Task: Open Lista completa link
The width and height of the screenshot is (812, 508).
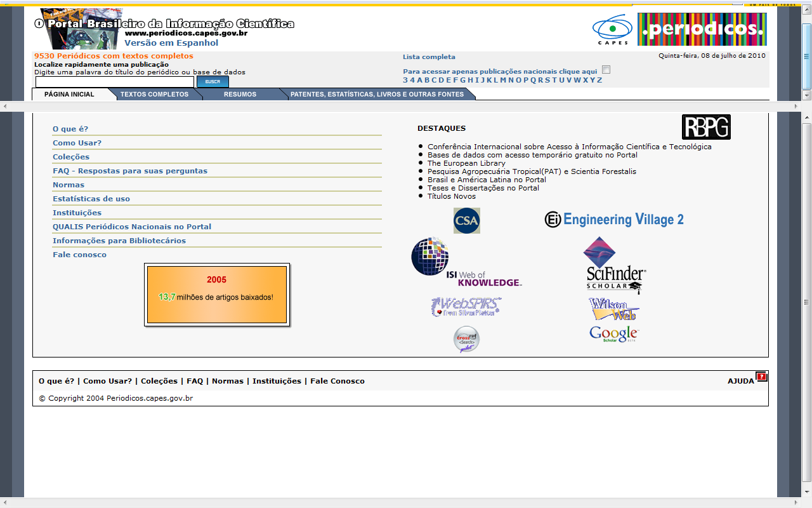Action: coord(429,57)
